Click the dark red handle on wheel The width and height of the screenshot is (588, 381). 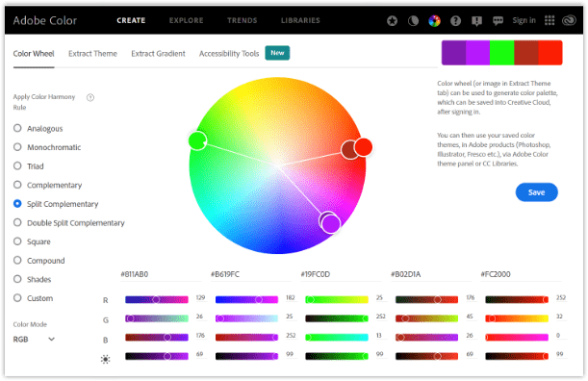(348, 150)
